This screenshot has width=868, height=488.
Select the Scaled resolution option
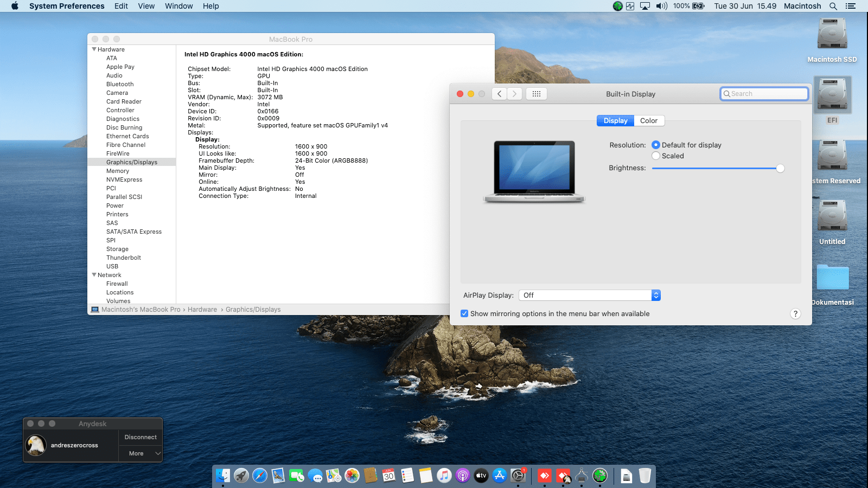pyautogui.click(x=656, y=156)
